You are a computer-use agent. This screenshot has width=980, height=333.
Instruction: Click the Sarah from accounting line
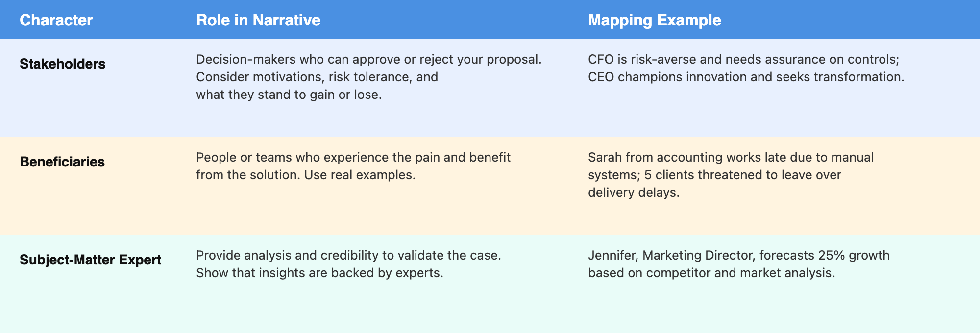coord(731,158)
